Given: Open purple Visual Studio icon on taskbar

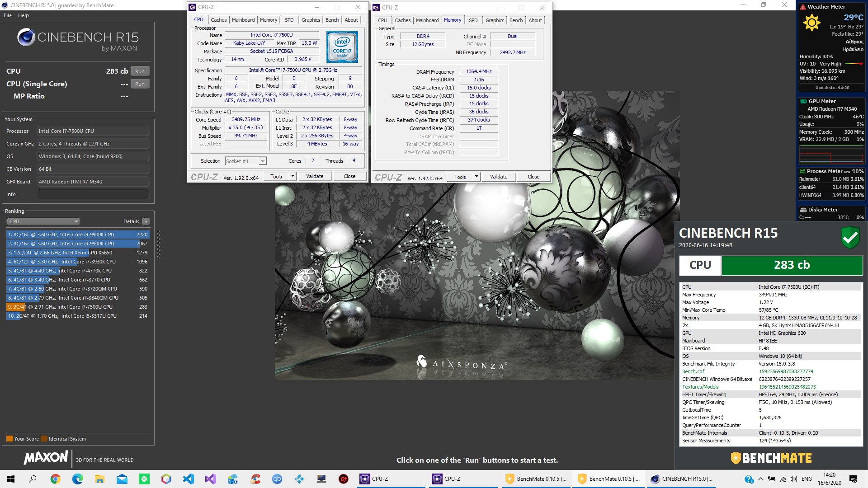Looking at the screenshot, I should tap(211, 479).
